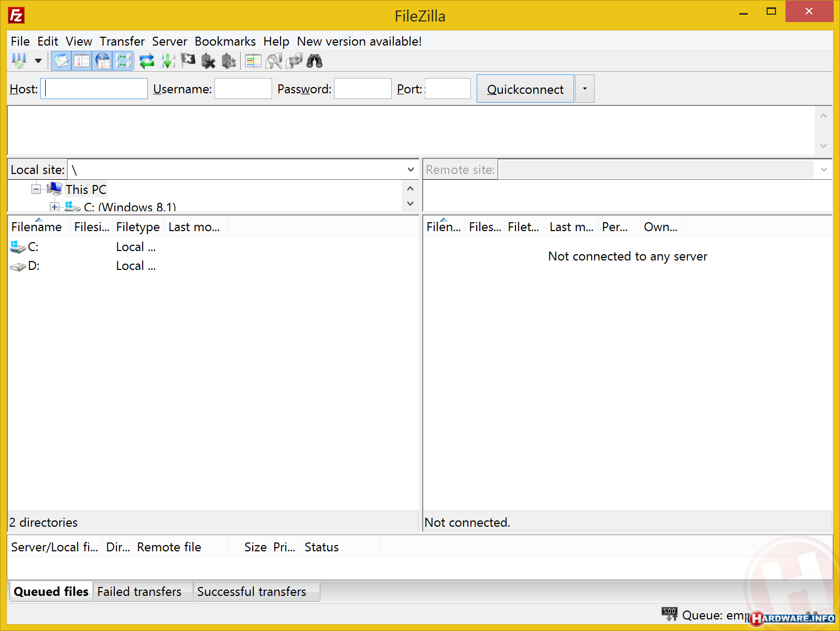Switch to the Failed transfers tab
The width and height of the screenshot is (840, 631).
139,592
